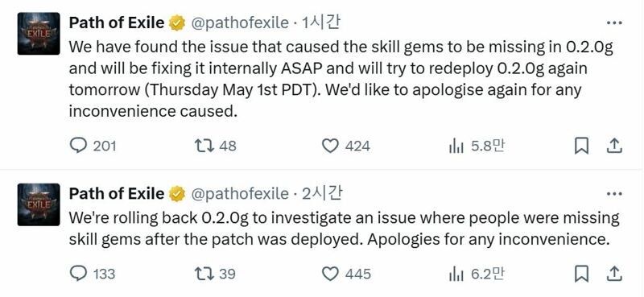Share the second tweet about the rollback
This screenshot has height=297, width=644.
pyautogui.click(x=613, y=274)
